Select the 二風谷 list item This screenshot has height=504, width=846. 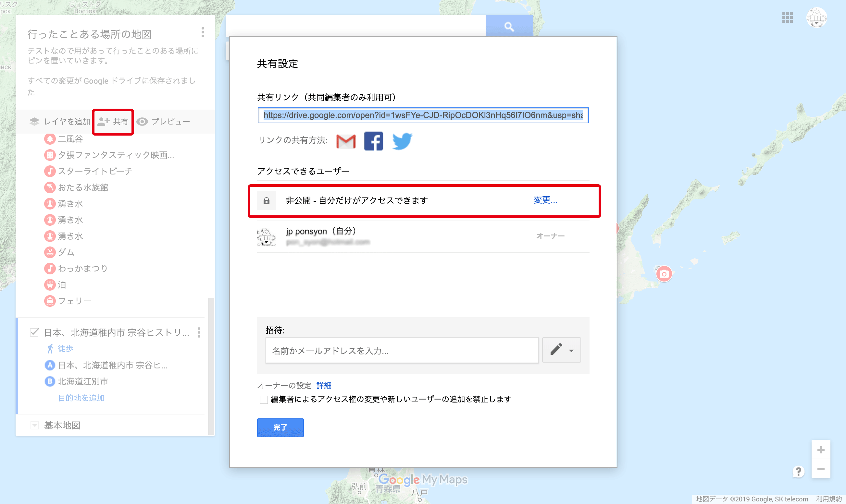click(70, 139)
